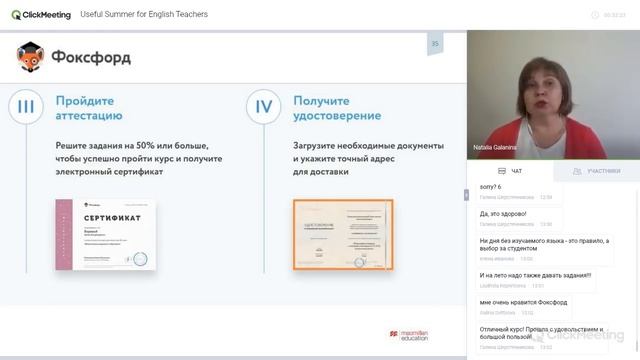Click the chat bubble icon on the 'Чат' tab
This screenshot has width=640, height=360.
[502, 171]
